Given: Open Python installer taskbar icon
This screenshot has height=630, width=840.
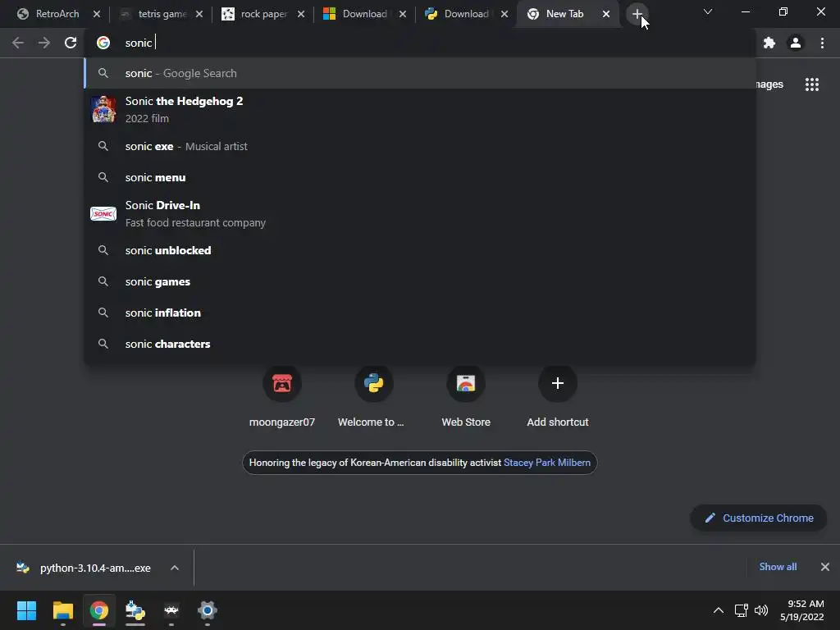Looking at the screenshot, I should 135,610.
